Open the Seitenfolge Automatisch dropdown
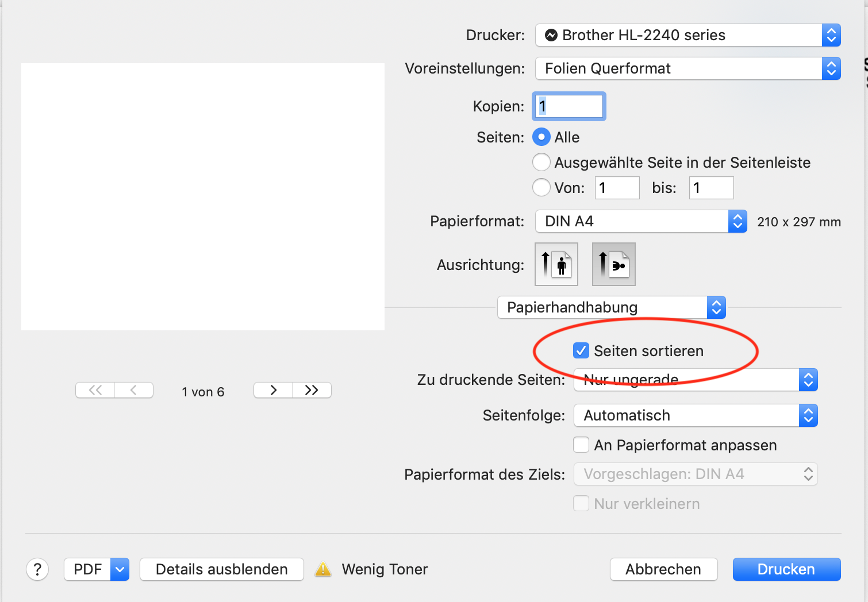The width and height of the screenshot is (868, 602). tap(696, 415)
